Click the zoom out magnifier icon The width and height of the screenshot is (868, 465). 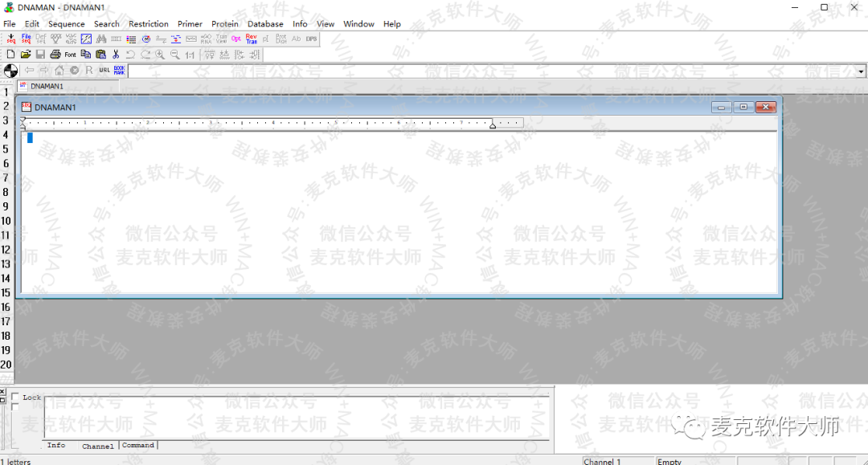(175, 54)
